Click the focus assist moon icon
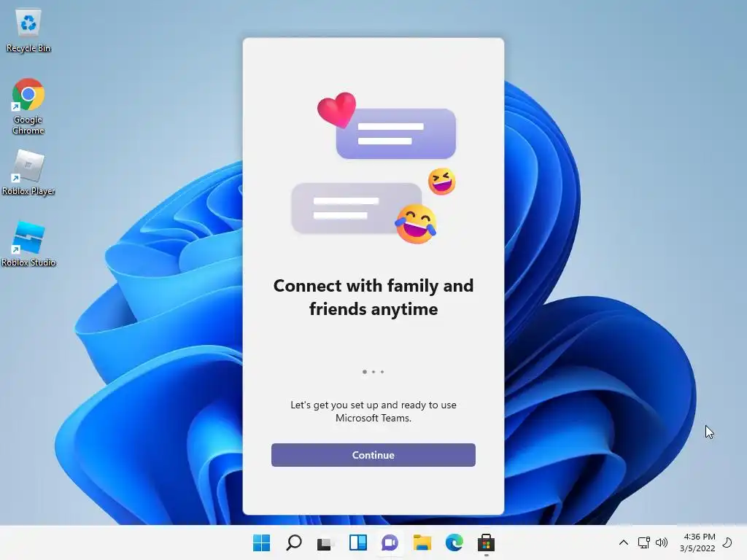The image size is (747, 560). click(x=727, y=542)
